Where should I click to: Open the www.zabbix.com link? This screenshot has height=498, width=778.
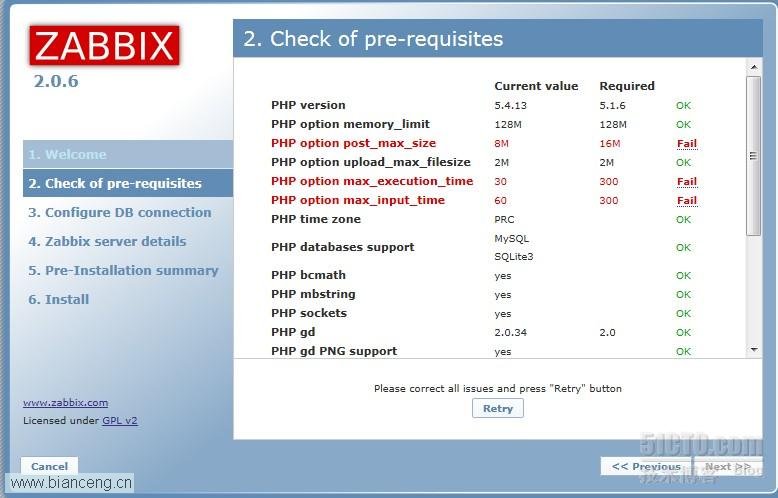click(x=65, y=403)
